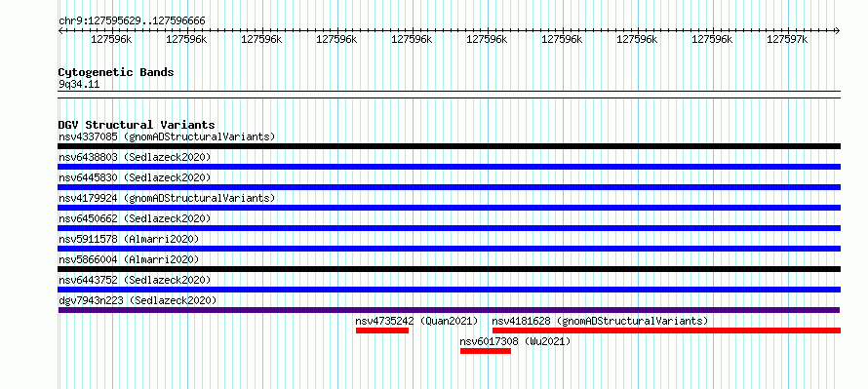
Task: Open nsv4735242 (Quan2021) variant label
Action: click(x=416, y=321)
